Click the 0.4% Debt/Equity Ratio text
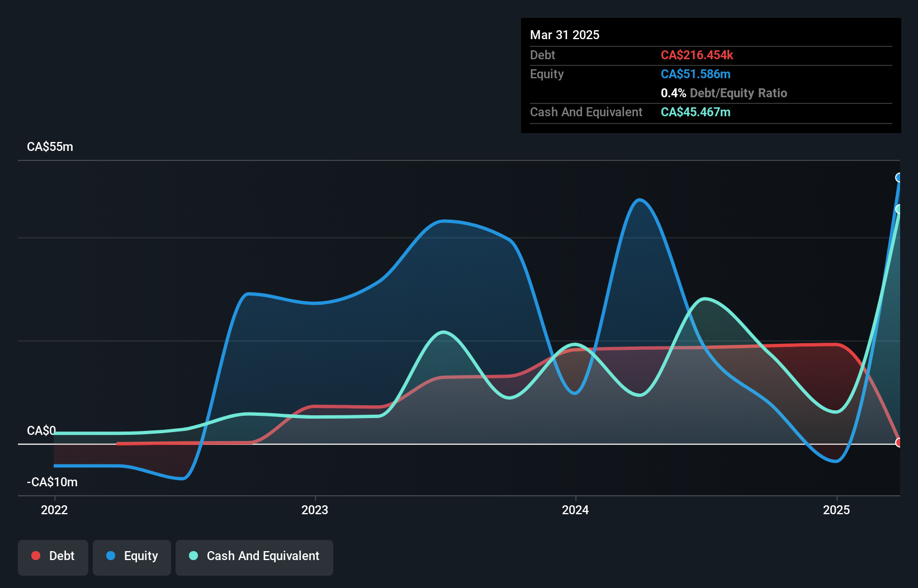Viewport: 918px width, 588px height. pyautogui.click(x=724, y=93)
